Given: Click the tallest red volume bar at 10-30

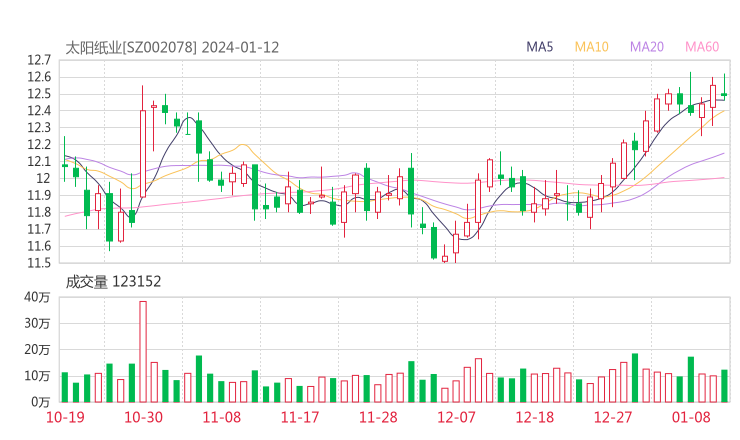Looking at the screenshot, I should click(143, 352).
